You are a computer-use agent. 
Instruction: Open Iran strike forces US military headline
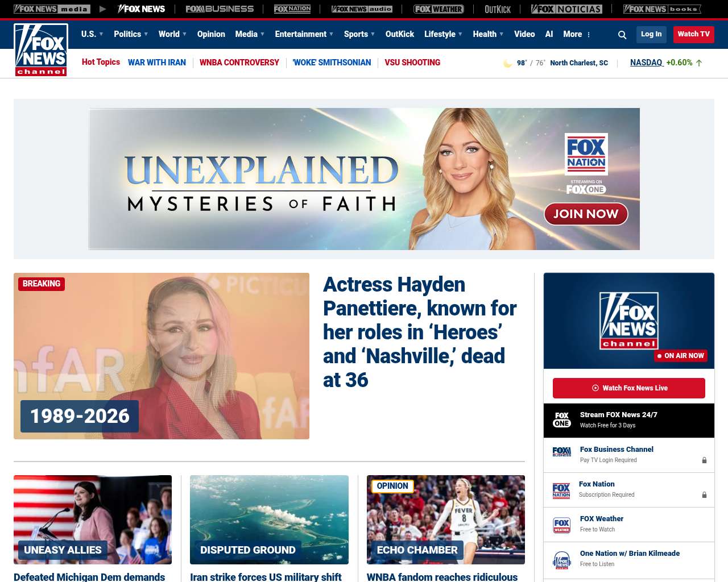tap(266, 577)
